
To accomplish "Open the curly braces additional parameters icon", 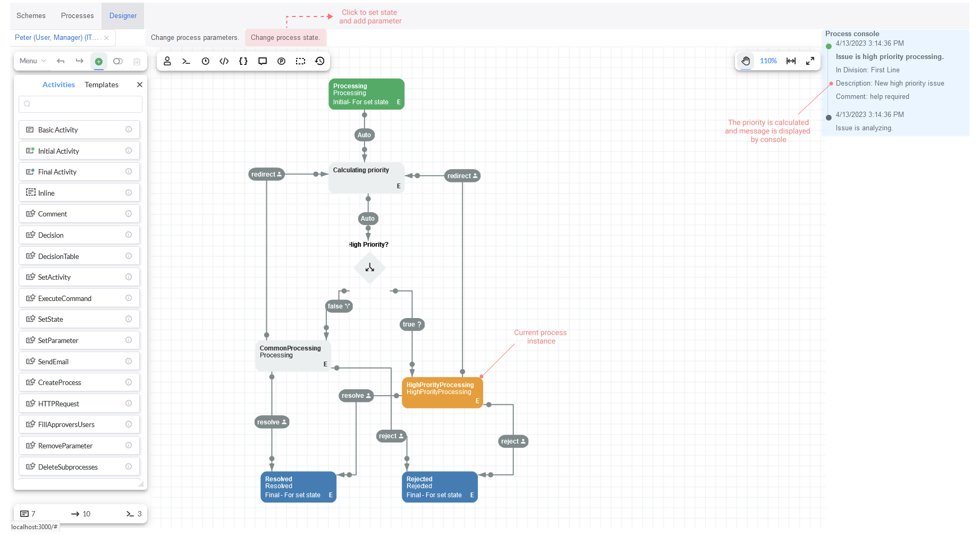I will click(x=243, y=61).
